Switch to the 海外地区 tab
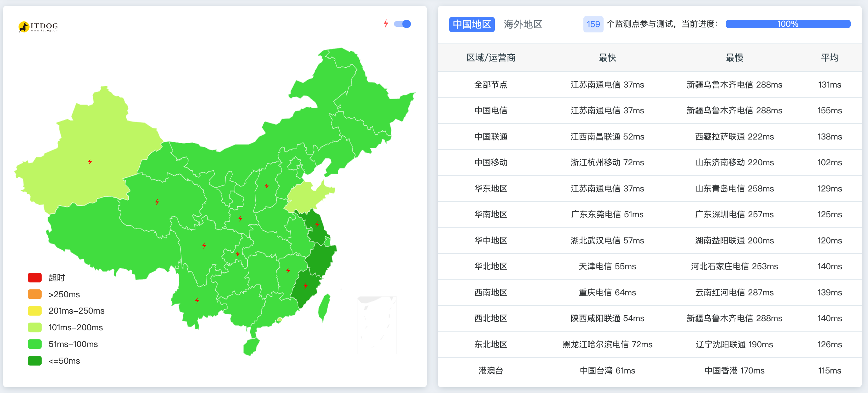 (x=523, y=24)
